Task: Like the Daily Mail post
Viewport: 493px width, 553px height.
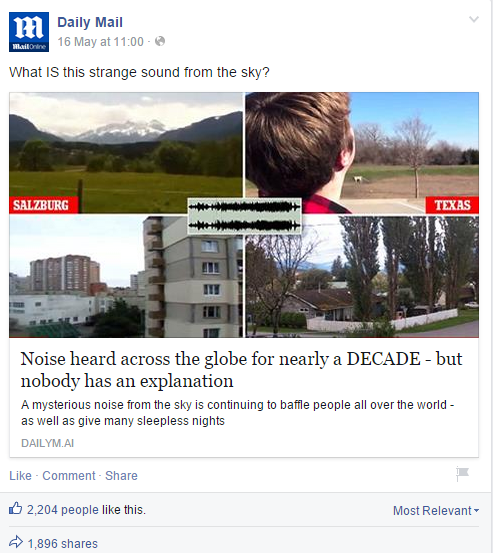Action: (20, 475)
